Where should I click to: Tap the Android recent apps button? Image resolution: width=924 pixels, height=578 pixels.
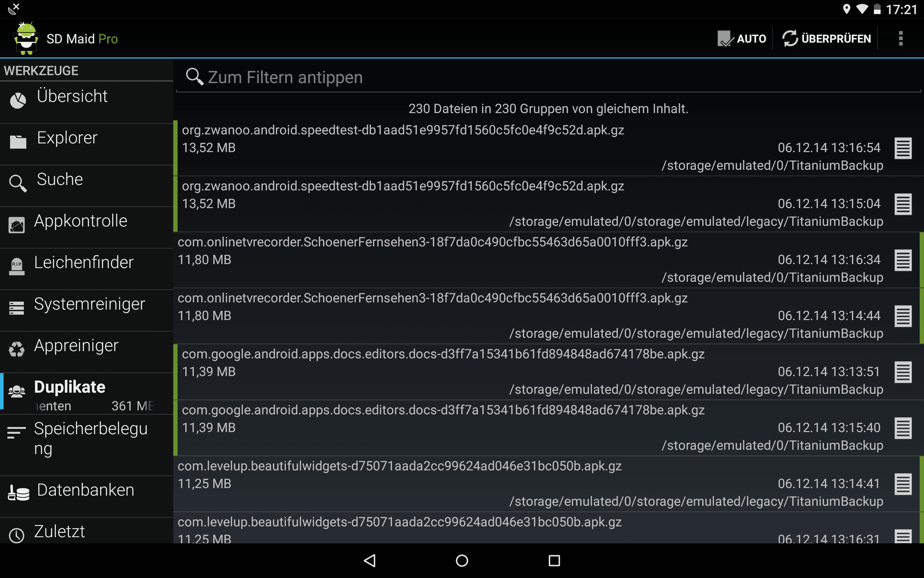click(554, 560)
